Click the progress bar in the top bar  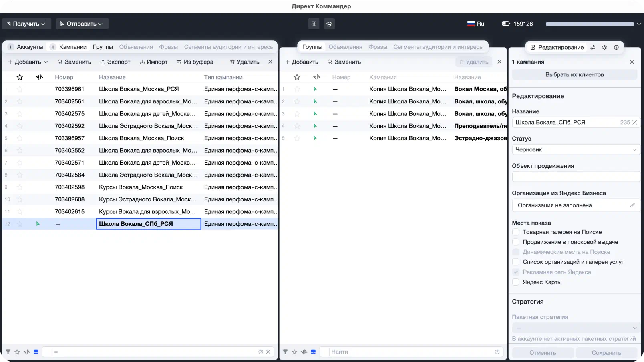click(590, 24)
